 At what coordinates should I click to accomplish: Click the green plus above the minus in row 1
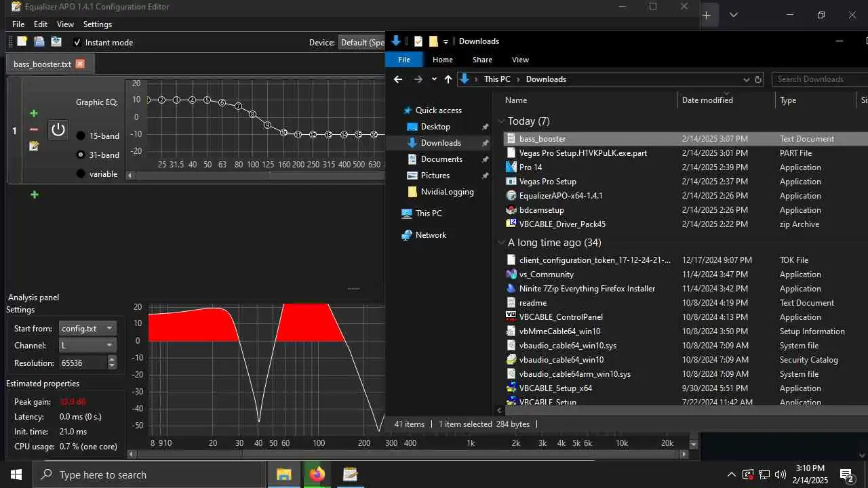34,113
